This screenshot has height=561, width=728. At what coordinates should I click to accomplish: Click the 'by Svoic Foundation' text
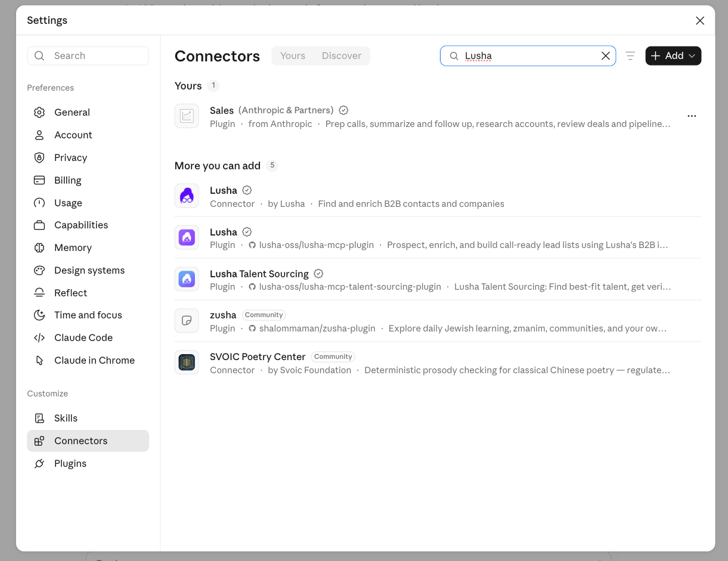click(309, 370)
